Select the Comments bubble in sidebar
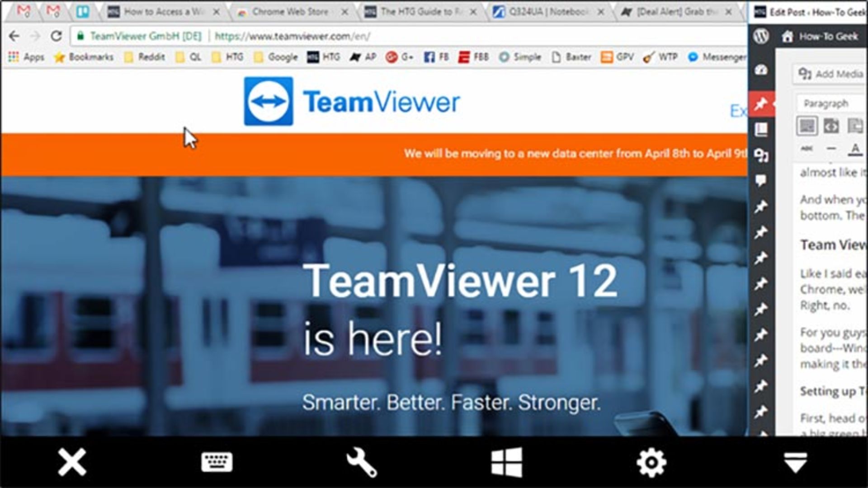 click(x=761, y=181)
